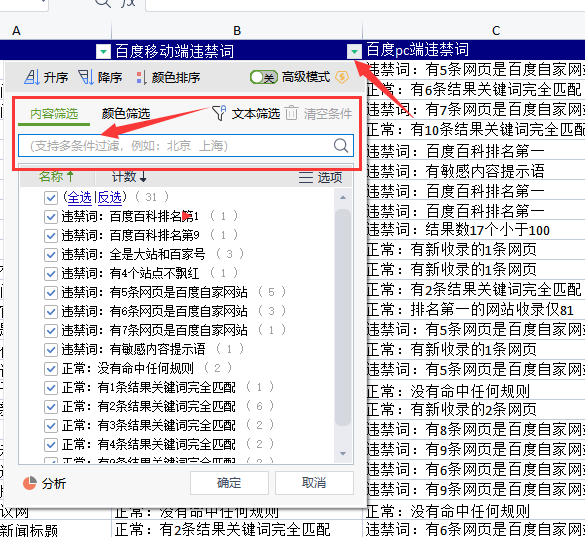Uncheck 违禁词：百度百科排名第9
The width and height of the screenshot is (585, 537).
click(x=51, y=235)
